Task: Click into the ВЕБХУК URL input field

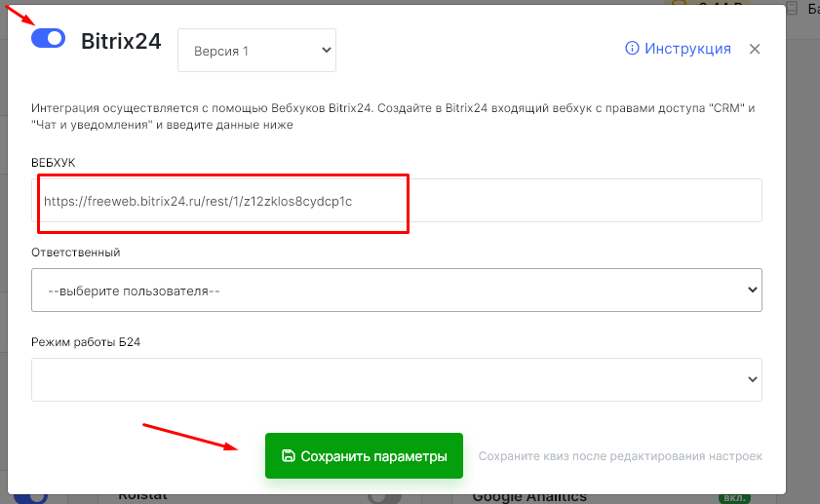Action: click(x=397, y=201)
